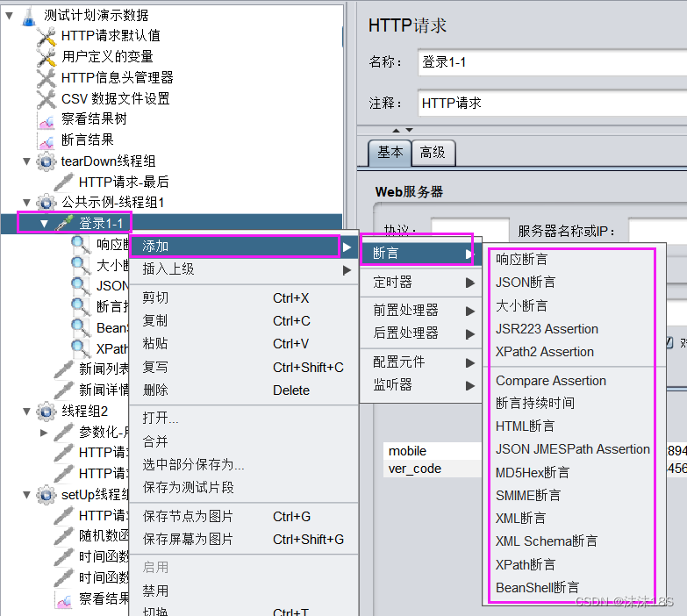Click the wrench icon beside HTTP信息头管理器

coord(46,78)
